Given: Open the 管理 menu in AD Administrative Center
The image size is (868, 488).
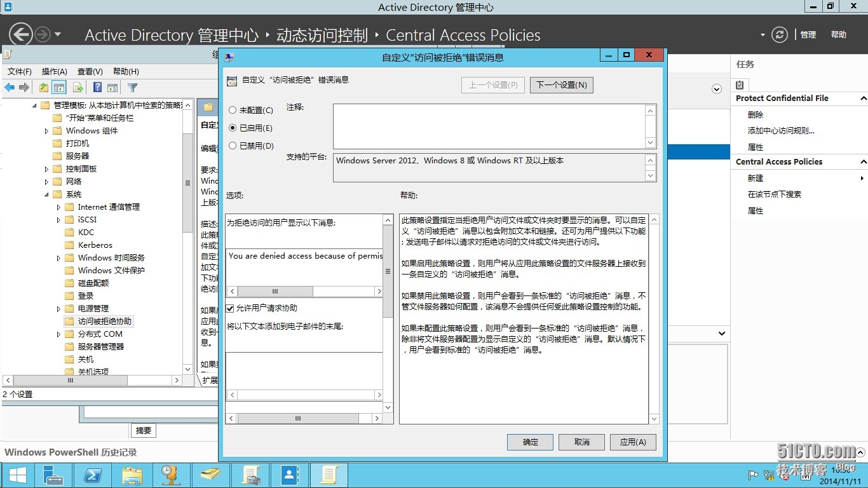Looking at the screenshot, I should [x=808, y=35].
